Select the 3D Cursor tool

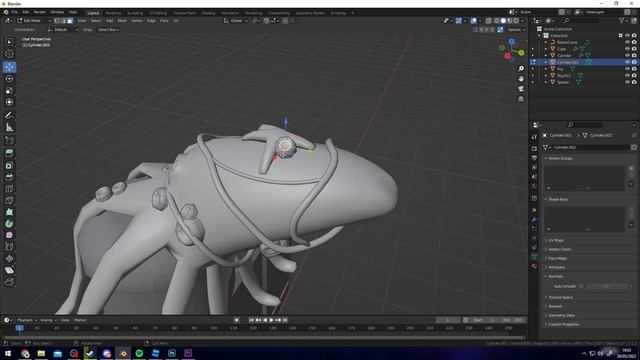(9, 54)
